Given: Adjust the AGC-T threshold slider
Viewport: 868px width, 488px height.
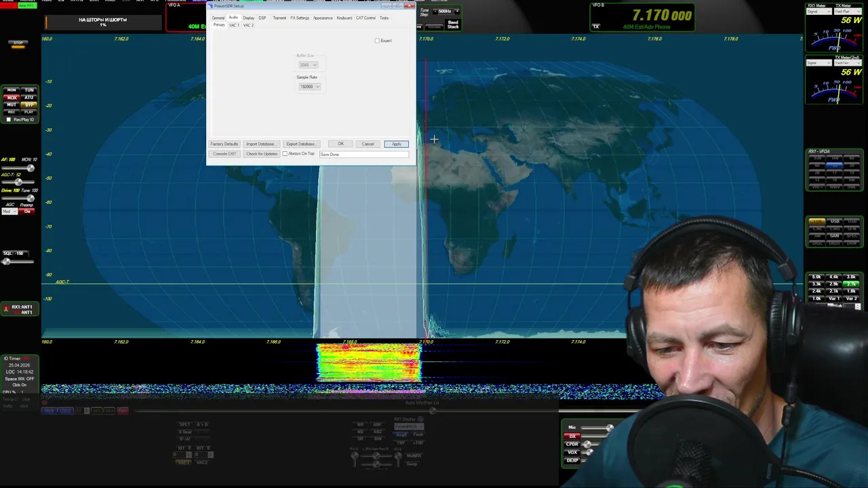Looking at the screenshot, I should click(x=18, y=182).
